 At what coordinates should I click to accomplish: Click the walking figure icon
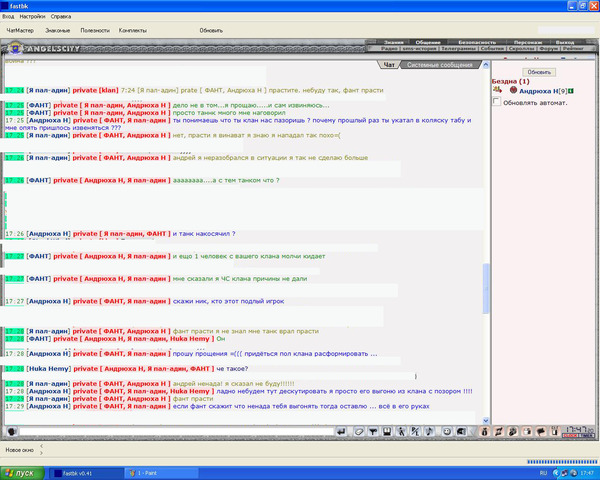(x=401, y=432)
